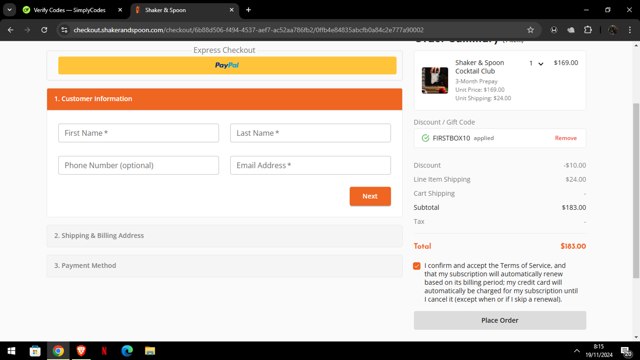Click the Chrome taskbar icon
The image size is (640, 360).
[58, 351]
